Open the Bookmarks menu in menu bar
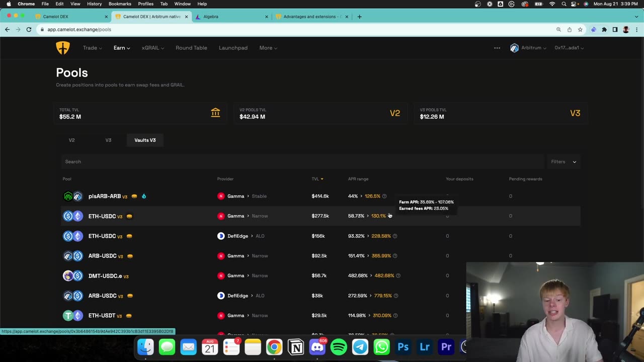This screenshot has height=362, width=644. [x=120, y=4]
